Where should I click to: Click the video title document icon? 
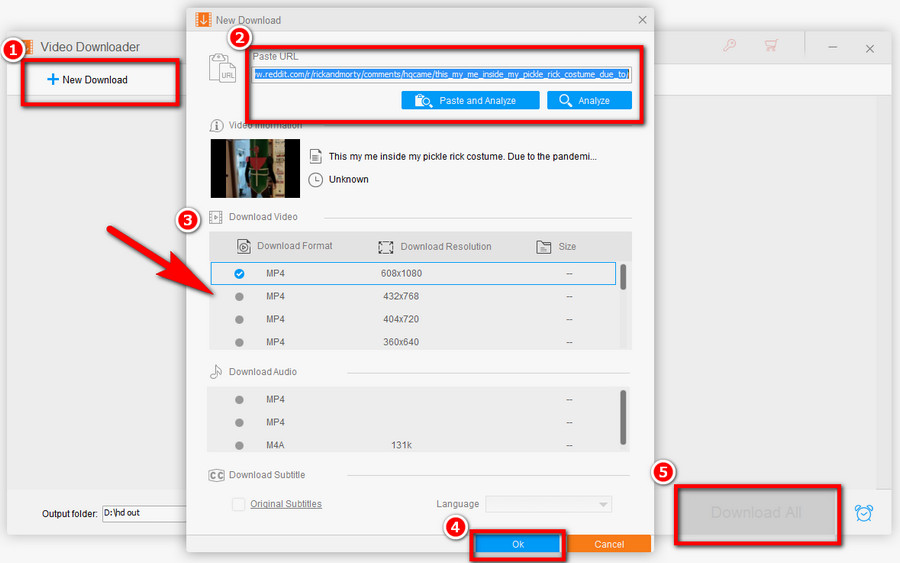click(315, 156)
